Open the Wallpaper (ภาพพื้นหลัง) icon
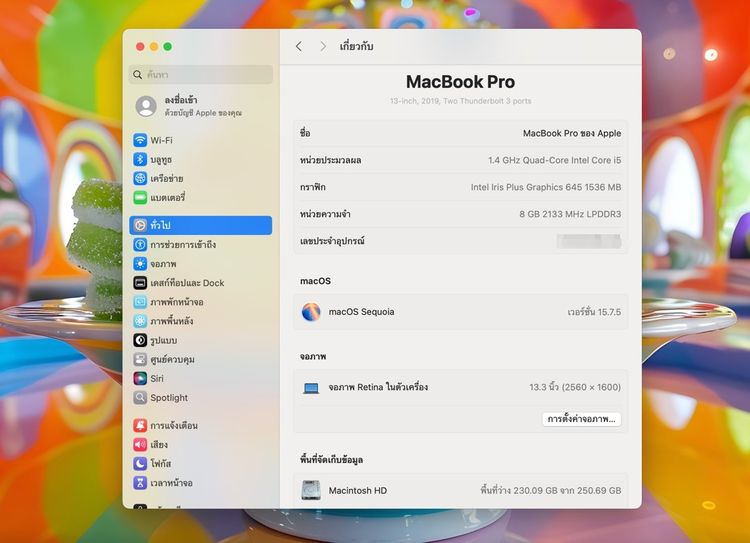 tap(140, 321)
